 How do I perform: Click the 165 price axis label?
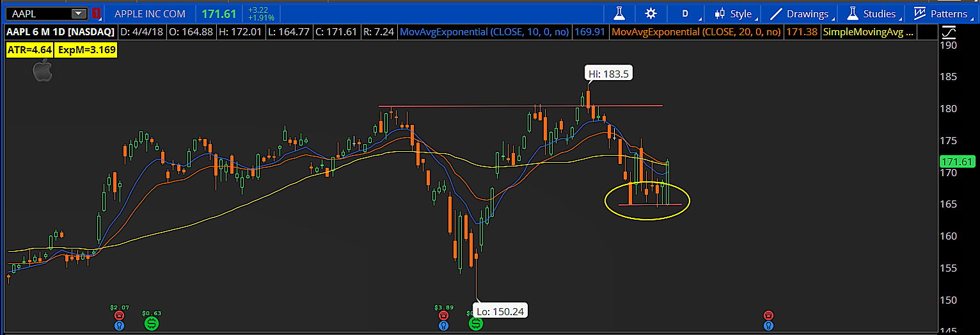(x=949, y=204)
